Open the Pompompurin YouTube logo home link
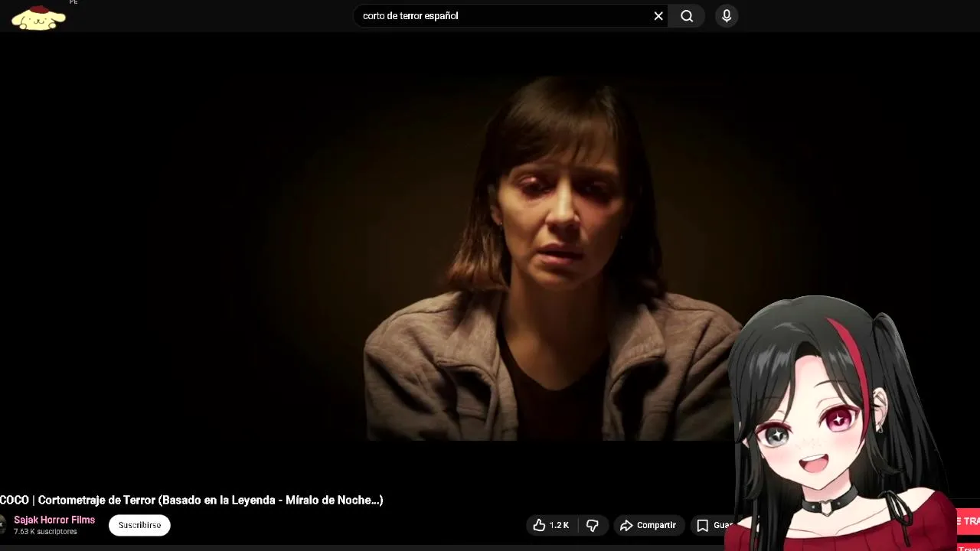 coord(38,18)
